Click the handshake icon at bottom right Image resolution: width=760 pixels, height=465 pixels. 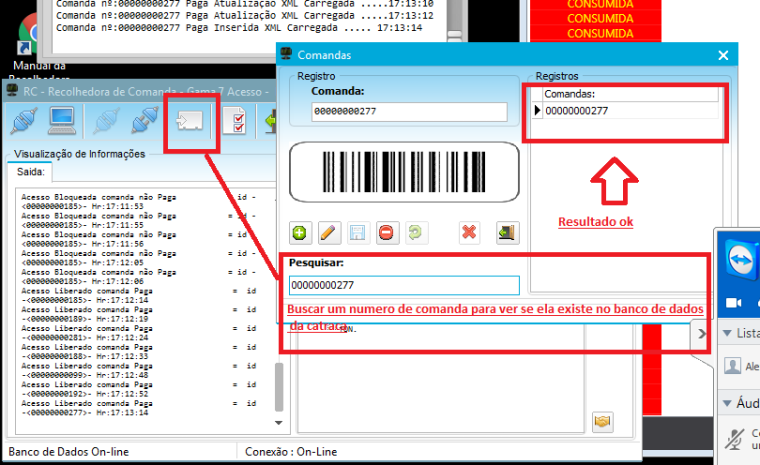point(602,421)
